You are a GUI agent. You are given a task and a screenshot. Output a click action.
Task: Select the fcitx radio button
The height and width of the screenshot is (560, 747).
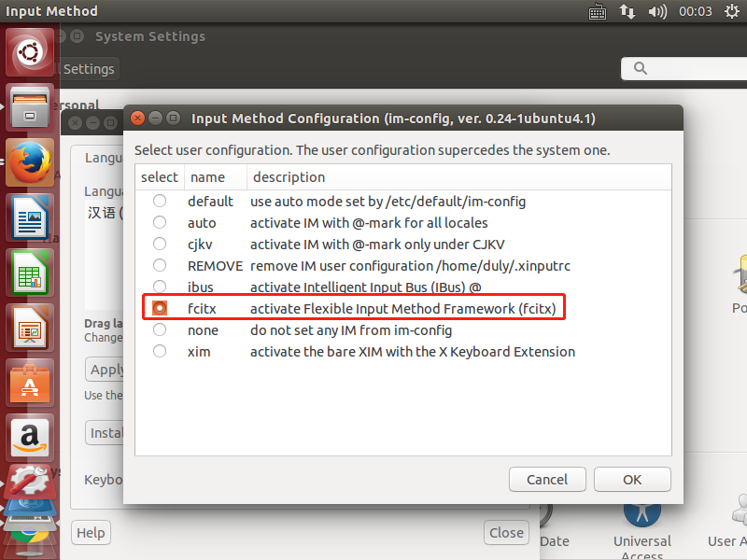(x=160, y=308)
